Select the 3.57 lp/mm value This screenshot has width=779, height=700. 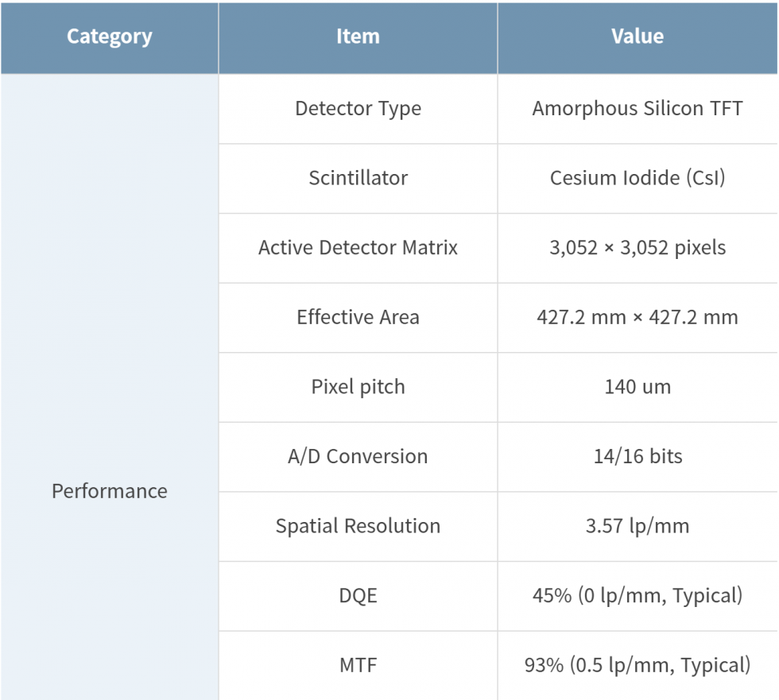pyautogui.click(x=638, y=526)
